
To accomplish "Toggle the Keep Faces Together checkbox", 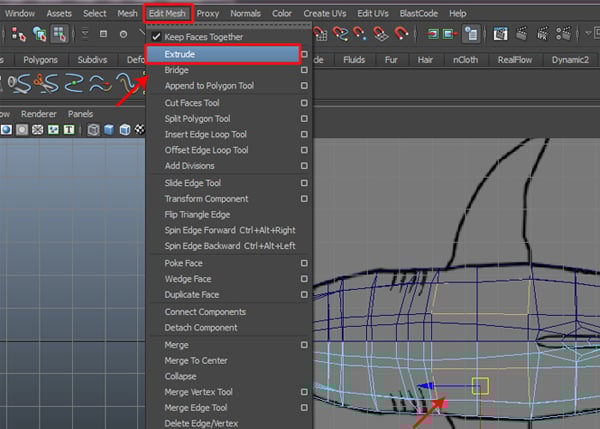I will [x=155, y=37].
